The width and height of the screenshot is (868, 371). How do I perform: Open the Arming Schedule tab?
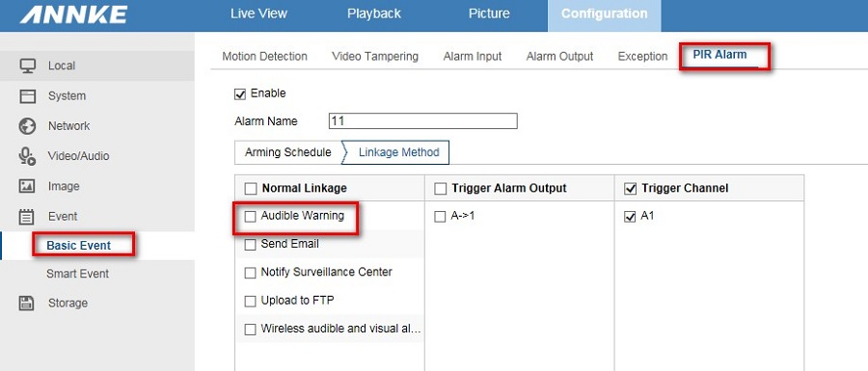coord(287,152)
